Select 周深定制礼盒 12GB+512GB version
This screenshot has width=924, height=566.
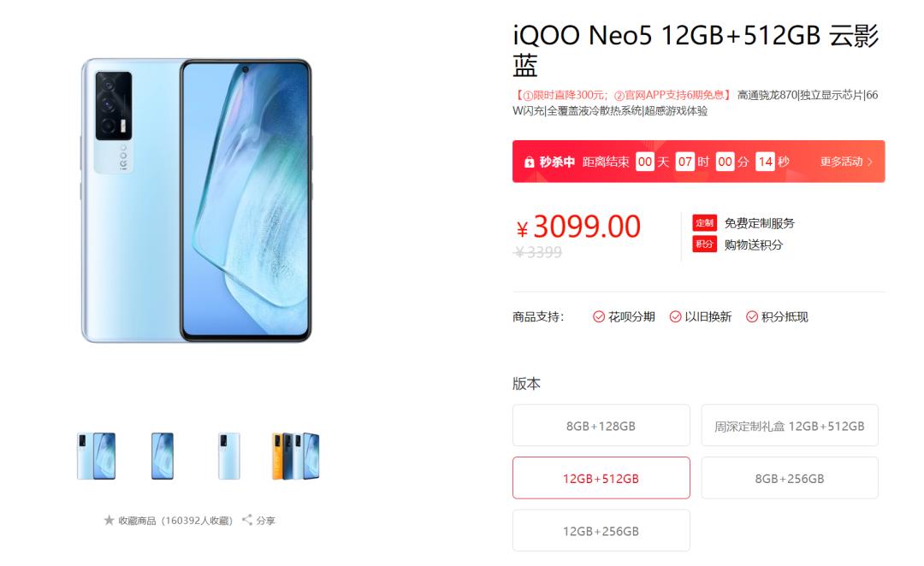point(790,425)
